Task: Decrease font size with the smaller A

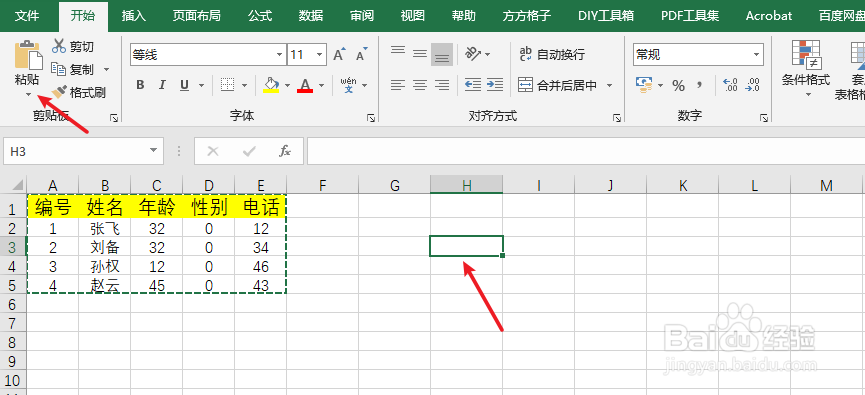Action: click(x=361, y=55)
